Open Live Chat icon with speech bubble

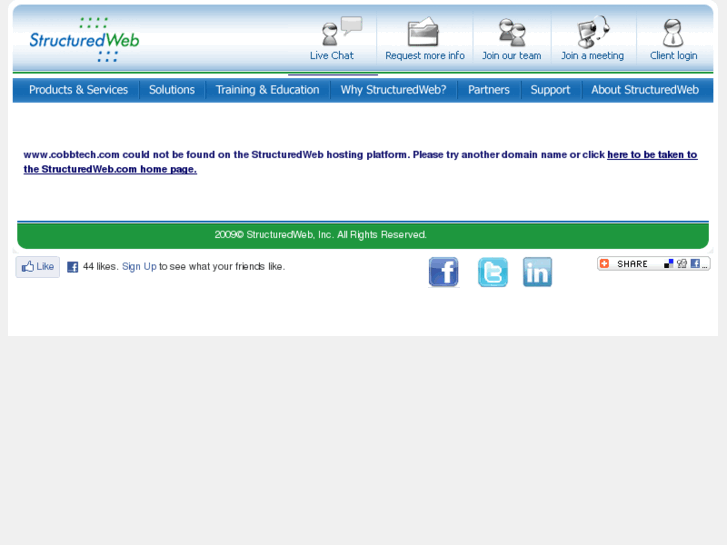(342, 31)
